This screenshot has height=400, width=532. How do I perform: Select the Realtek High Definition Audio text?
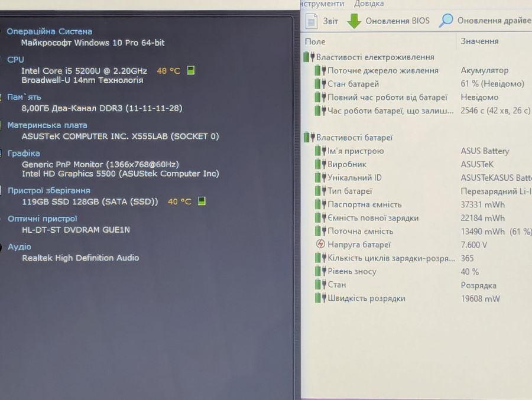pos(80,258)
